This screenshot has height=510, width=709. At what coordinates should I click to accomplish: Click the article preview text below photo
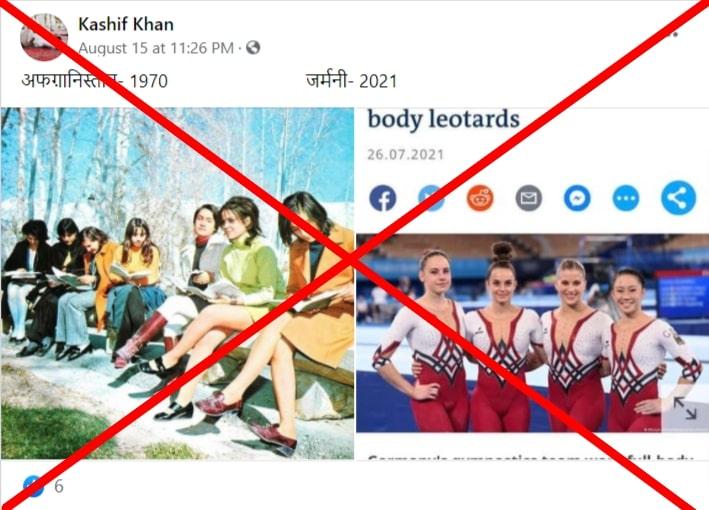[530, 458]
